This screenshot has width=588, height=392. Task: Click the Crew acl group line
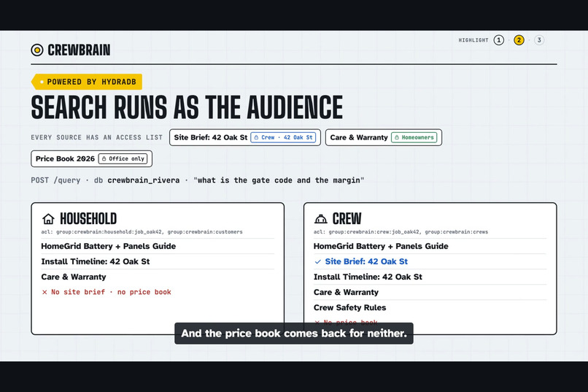tap(401, 232)
